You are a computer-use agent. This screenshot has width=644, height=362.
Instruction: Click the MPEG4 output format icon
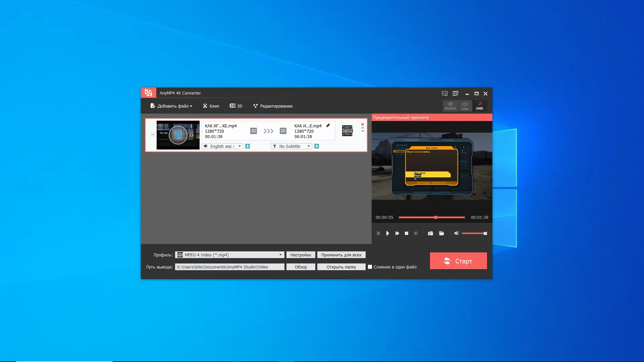[x=347, y=131]
